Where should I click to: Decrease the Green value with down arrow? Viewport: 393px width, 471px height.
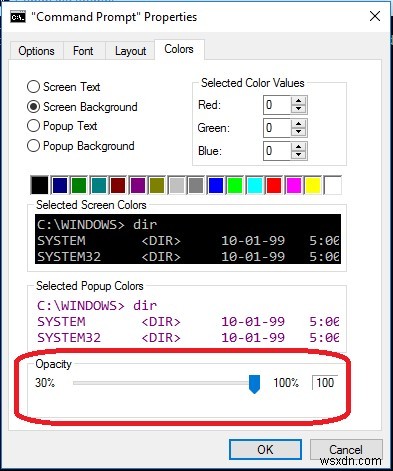tap(298, 132)
